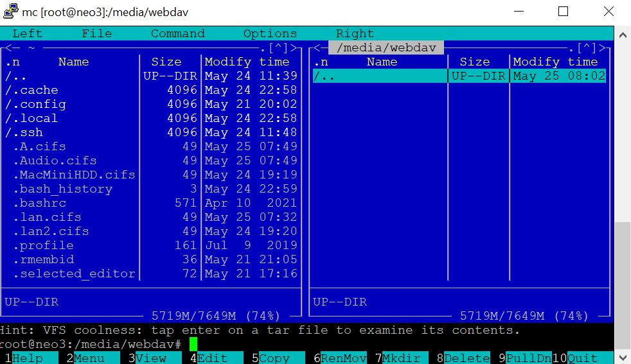
Task: Click the 8Delete function key button
Action: [463, 358]
